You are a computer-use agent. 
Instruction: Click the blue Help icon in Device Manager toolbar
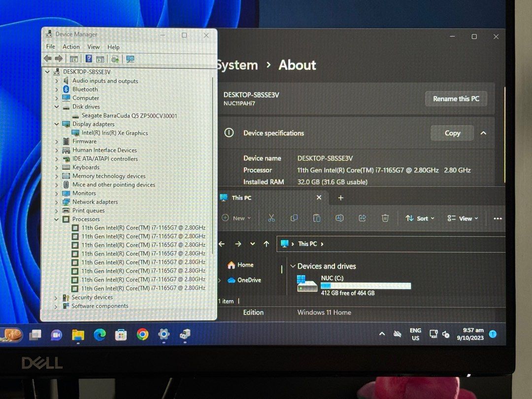tap(89, 59)
